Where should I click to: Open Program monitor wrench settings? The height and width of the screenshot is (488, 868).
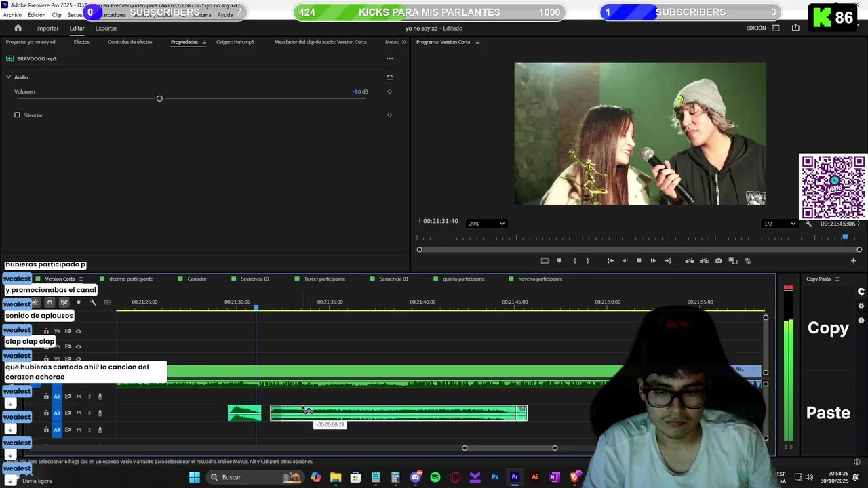click(808, 224)
